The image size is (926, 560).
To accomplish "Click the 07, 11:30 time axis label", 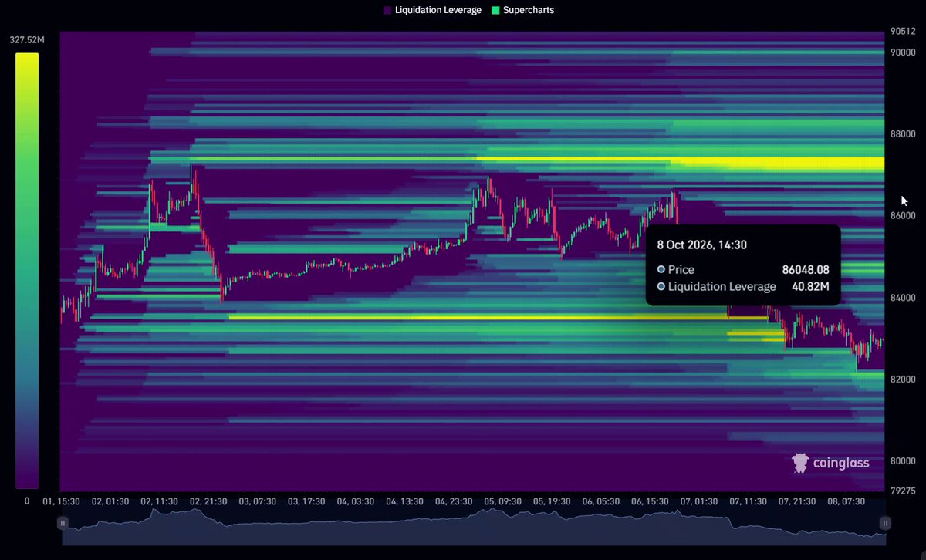I will (748, 501).
